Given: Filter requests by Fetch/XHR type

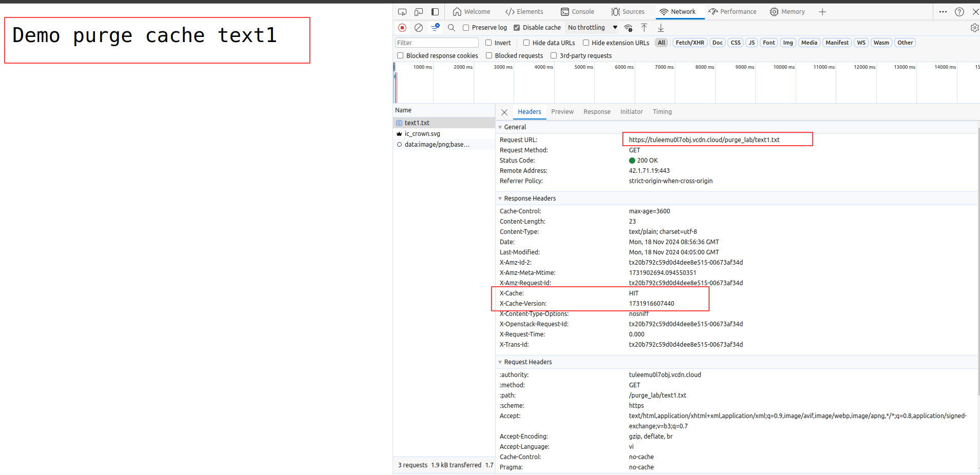Looking at the screenshot, I should (x=690, y=43).
